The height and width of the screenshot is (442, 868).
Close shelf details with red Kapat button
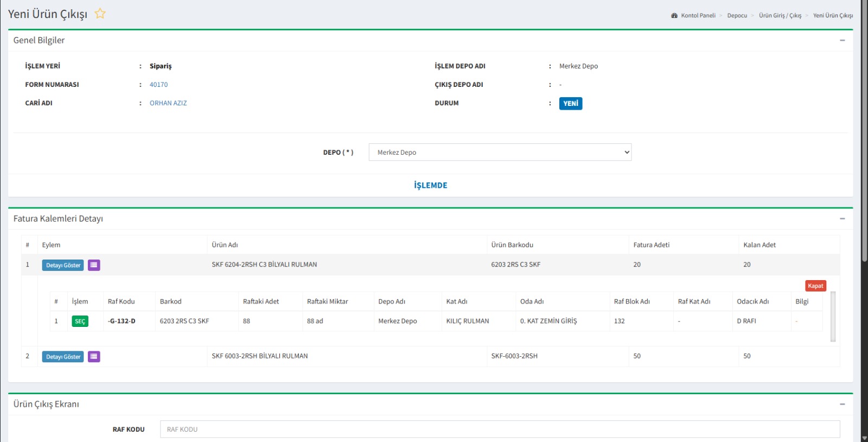click(x=815, y=286)
